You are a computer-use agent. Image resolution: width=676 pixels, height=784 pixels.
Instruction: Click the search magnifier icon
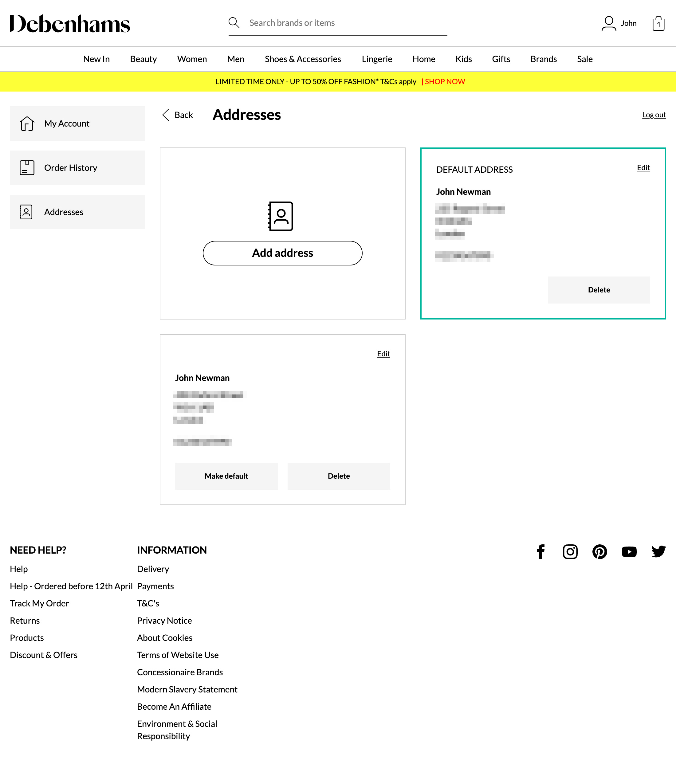[234, 23]
